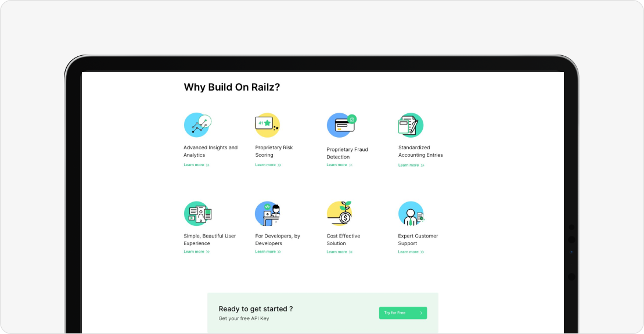Click the Proprietary Fraud Detection title
Image resolution: width=644 pixels, height=334 pixels.
pos(347,153)
